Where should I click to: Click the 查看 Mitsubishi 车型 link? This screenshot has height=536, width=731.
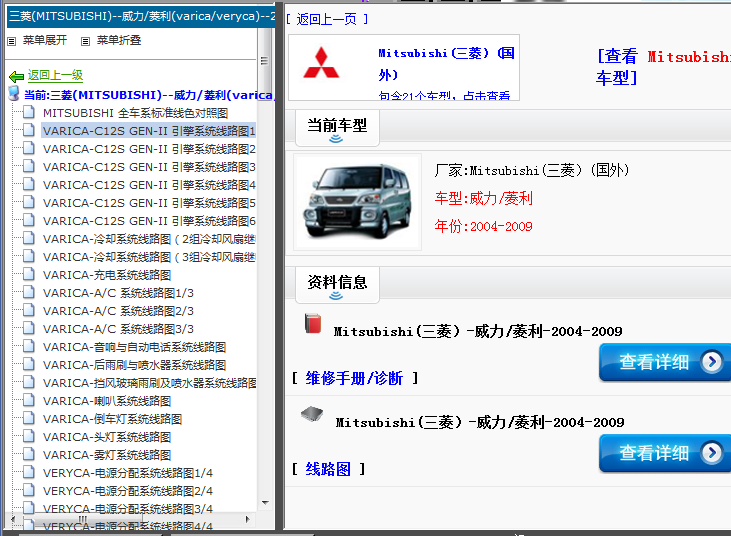pos(662,67)
